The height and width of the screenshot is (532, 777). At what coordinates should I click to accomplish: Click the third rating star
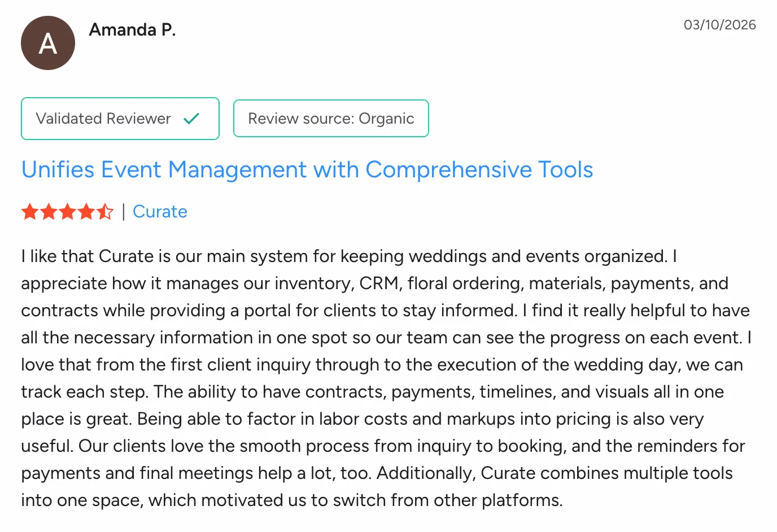point(68,211)
